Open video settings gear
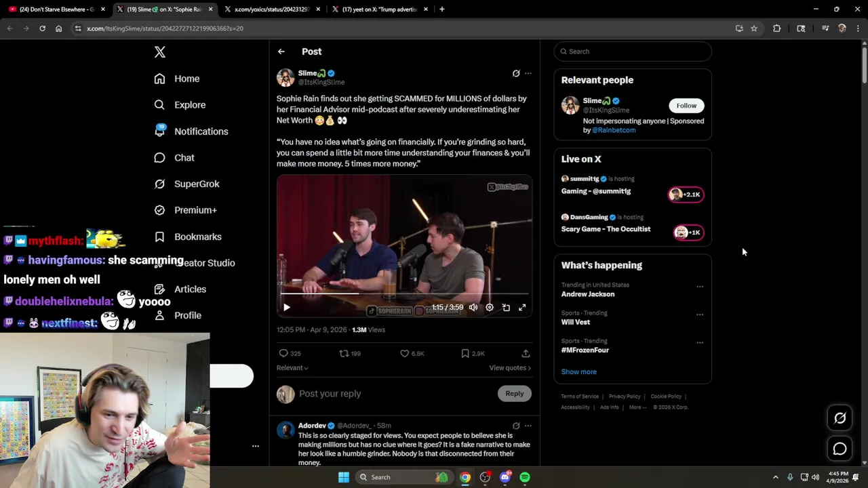The image size is (868, 488). coord(490,308)
